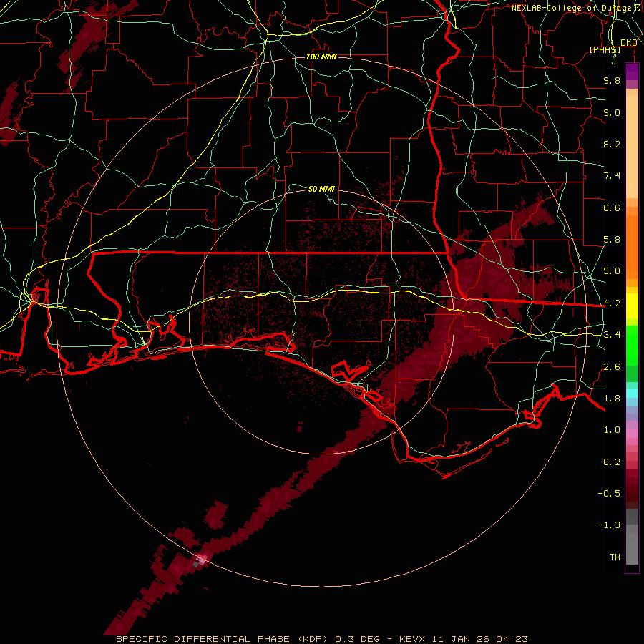This screenshot has height=644, width=644.
Task: Click the -1.3 scale value
Action: pyautogui.click(x=609, y=525)
